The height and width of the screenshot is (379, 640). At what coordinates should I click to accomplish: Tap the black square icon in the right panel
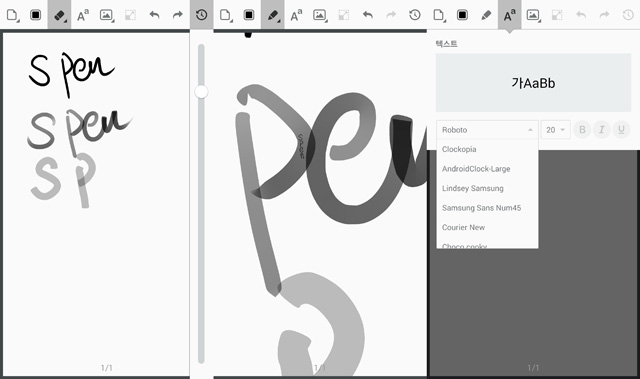coord(462,15)
